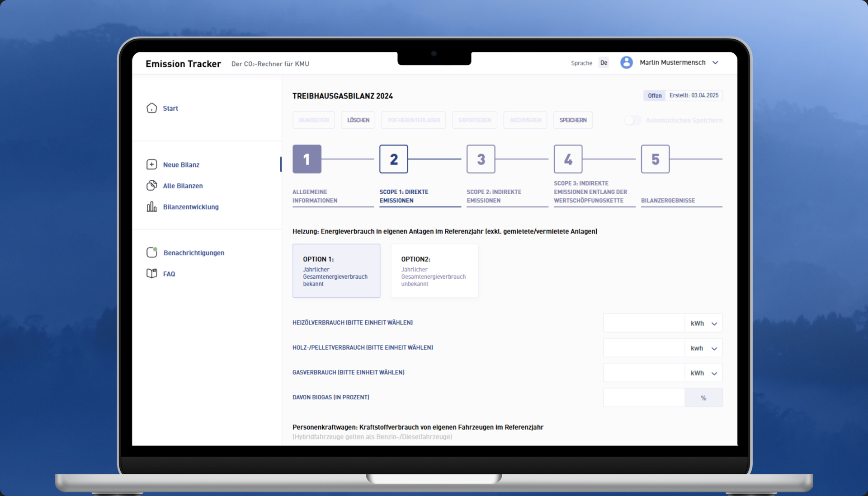868x496 pixels.
Task: Click the FAQ book icon
Action: point(152,274)
